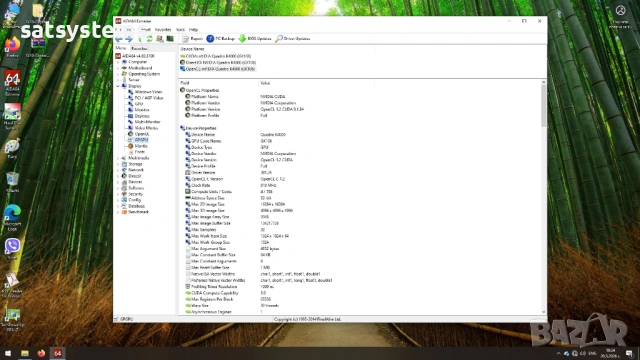Click the PC Backup button
The height and width of the screenshot is (360, 640).
220,39
